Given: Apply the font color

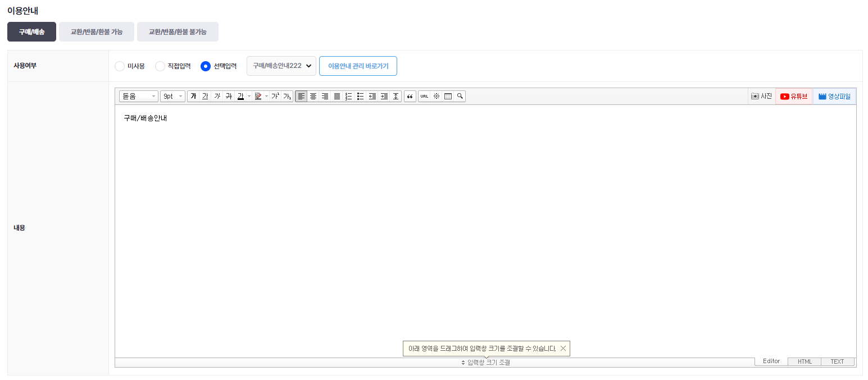Looking at the screenshot, I should pos(240,96).
